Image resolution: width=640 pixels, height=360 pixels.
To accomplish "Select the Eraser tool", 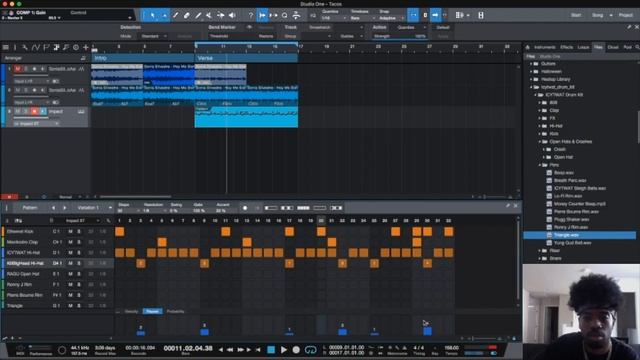I will 187,16.
